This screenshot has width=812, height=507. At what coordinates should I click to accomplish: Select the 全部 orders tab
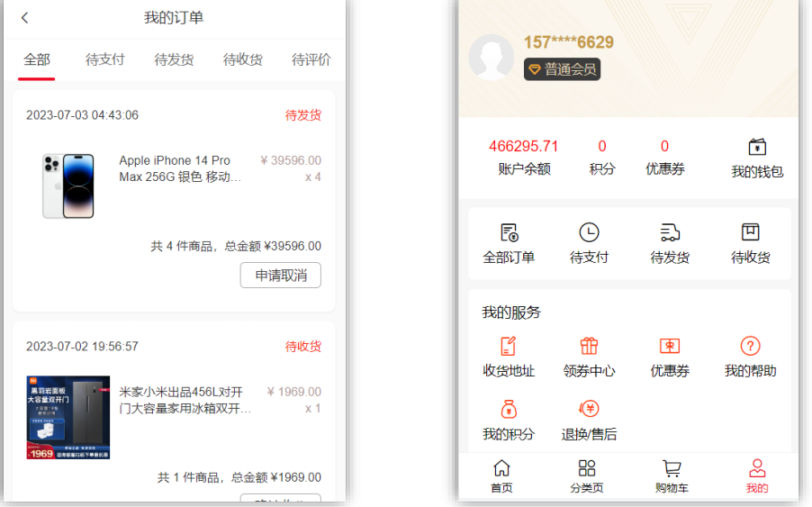click(37, 59)
